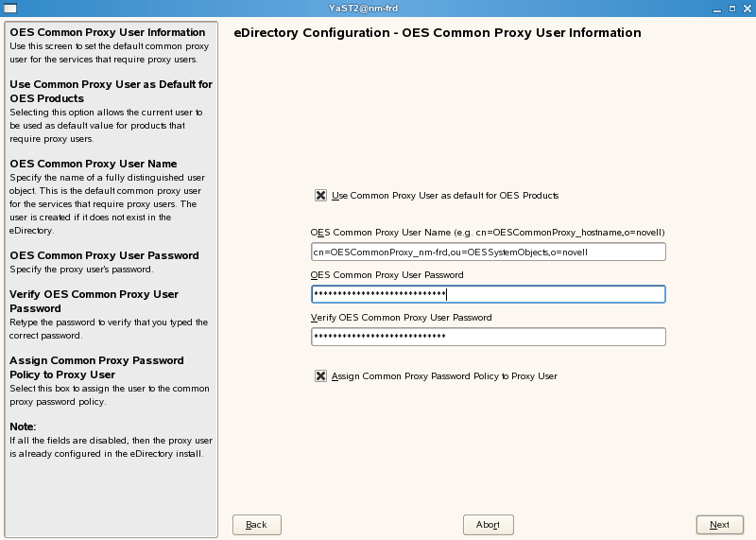Select the Note: heading in help panel
This screenshot has height=540, width=756.
(23, 427)
